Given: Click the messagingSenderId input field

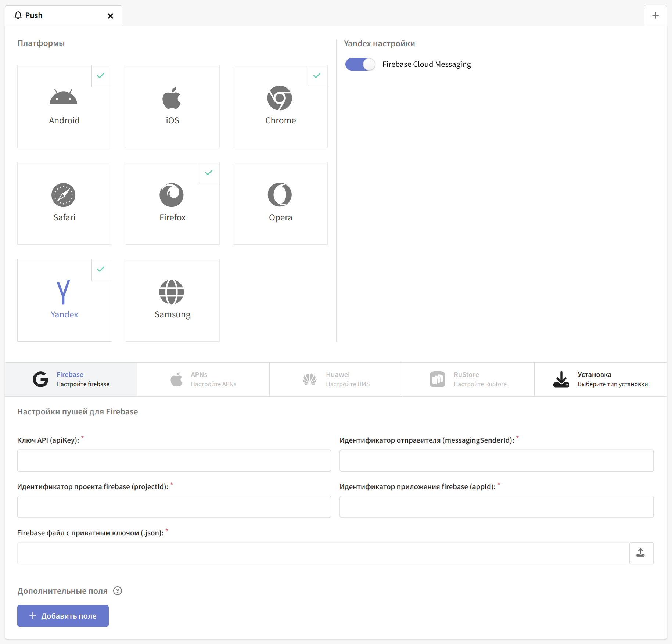Looking at the screenshot, I should pos(496,461).
